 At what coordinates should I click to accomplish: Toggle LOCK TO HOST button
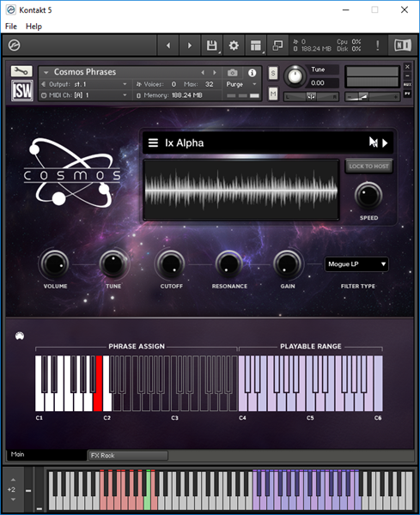pos(368,167)
